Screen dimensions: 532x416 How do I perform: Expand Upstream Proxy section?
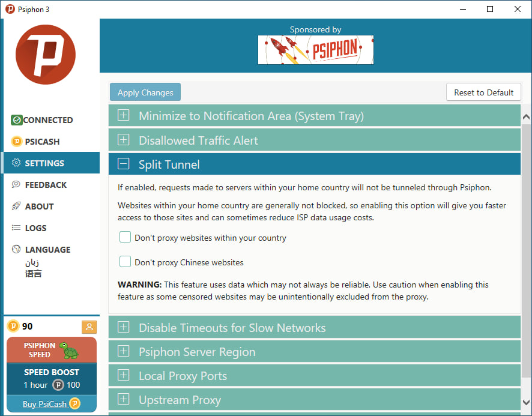pos(314,400)
